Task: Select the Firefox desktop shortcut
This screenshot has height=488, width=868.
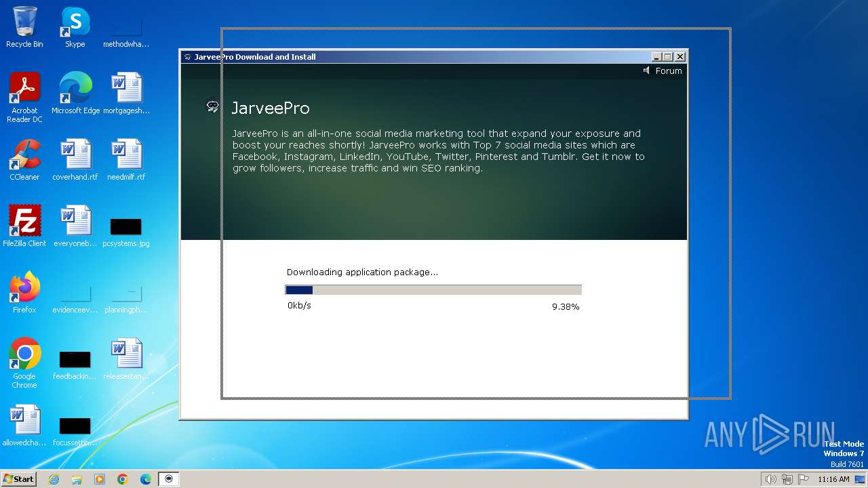Action: pos(24,293)
